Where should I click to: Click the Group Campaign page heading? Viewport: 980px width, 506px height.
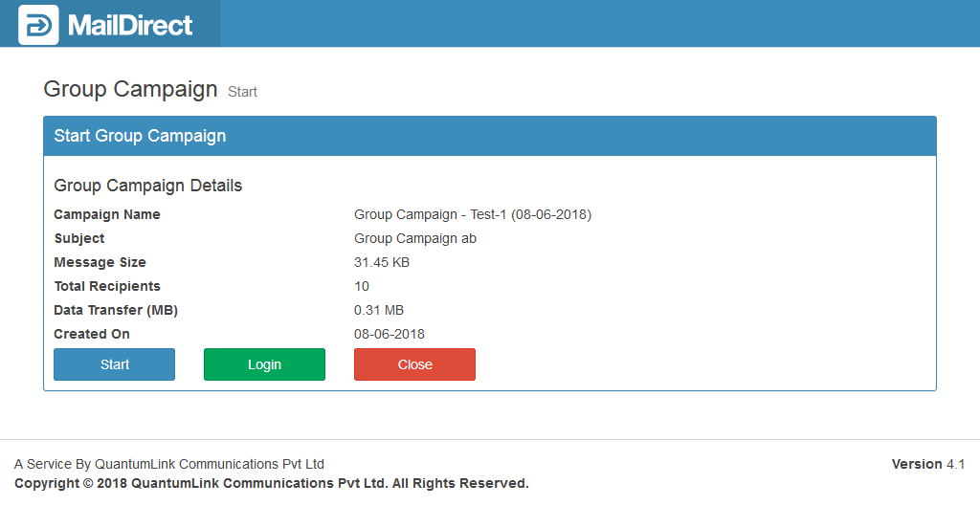click(x=130, y=89)
